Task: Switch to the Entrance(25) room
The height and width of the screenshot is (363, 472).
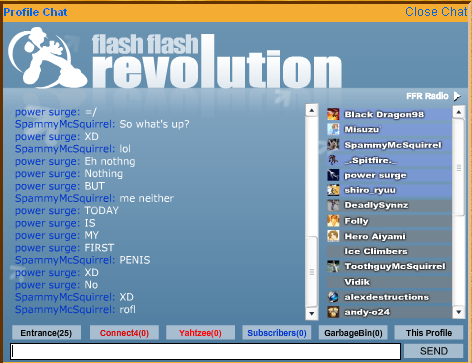Action: 46,333
